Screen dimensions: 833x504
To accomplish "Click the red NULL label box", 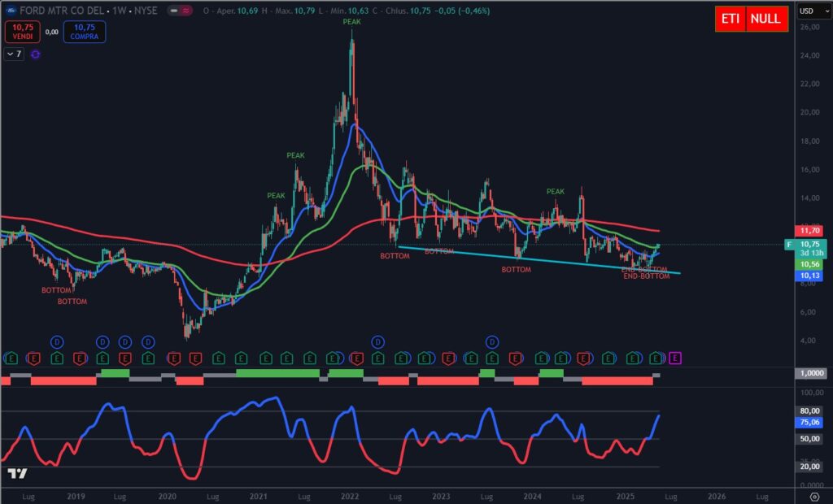I will tap(766, 19).
